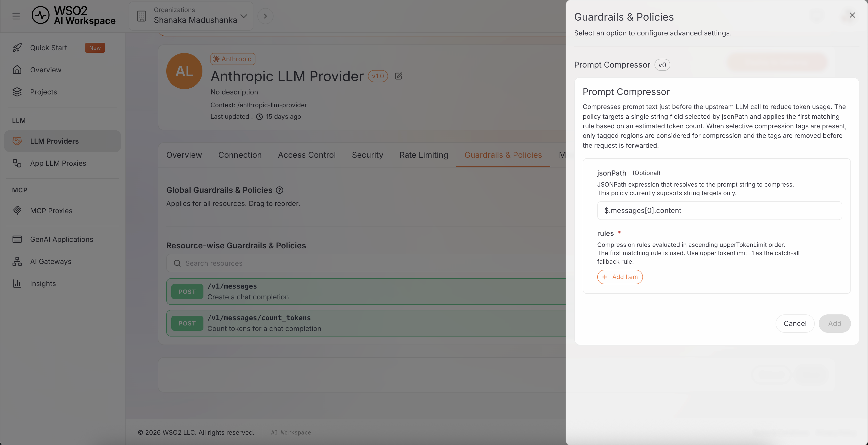Open App LLM Proxies icon
The height and width of the screenshot is (445, 868).
[x=17, y=163]
